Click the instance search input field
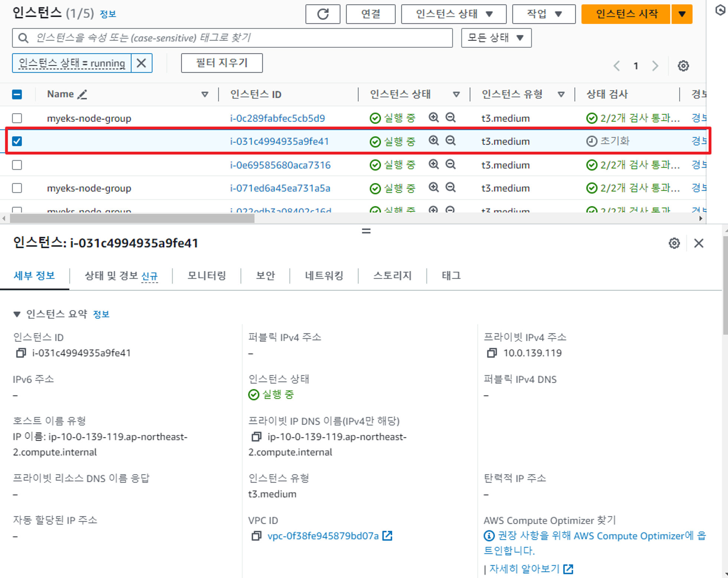Screen dimensions: 728x578 pyautogui.click(x=238, y=38)
